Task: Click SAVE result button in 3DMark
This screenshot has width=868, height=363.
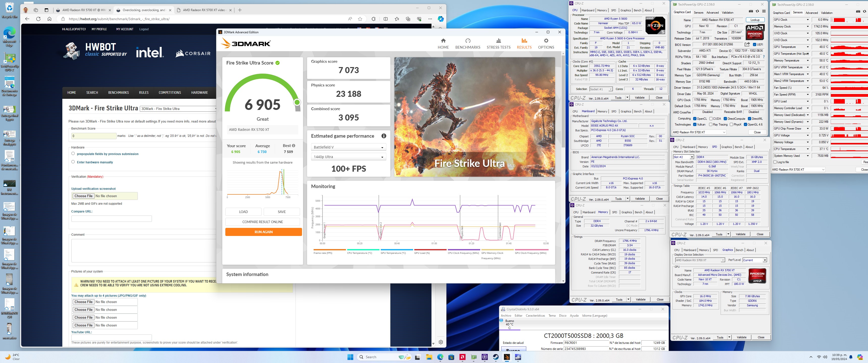Action: (282, 212)
